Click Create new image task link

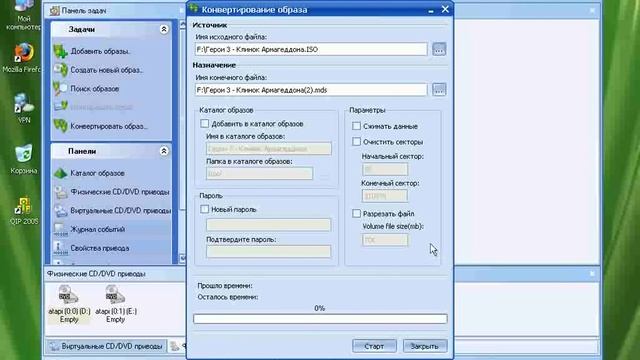107,70
